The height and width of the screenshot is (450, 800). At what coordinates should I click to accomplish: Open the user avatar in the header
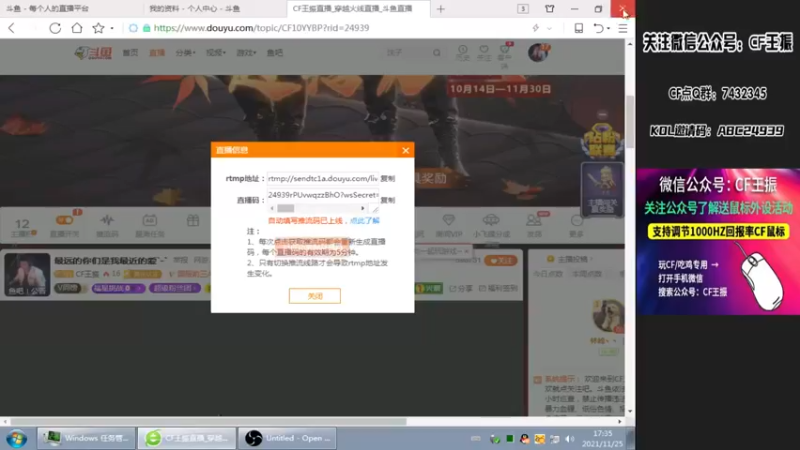point(538,53)
